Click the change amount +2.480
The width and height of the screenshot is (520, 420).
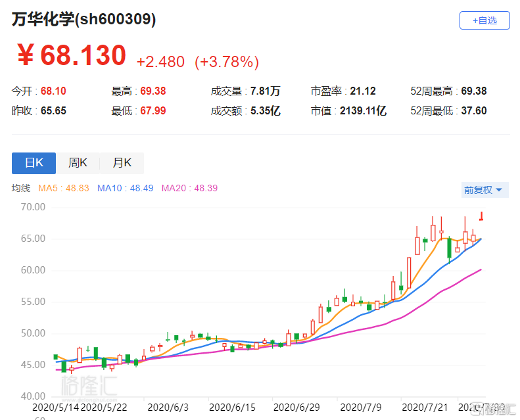160,62
